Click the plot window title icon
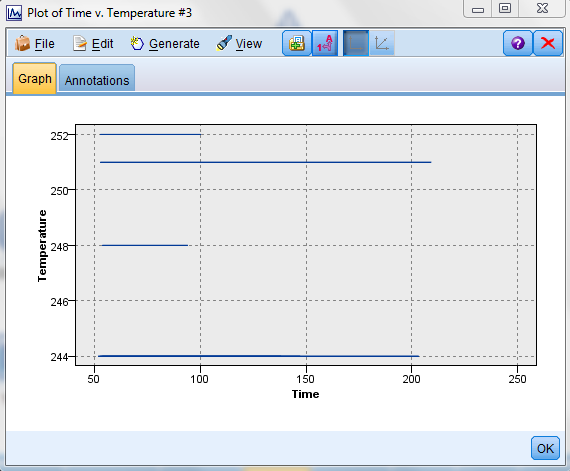 tap(14, 13)
